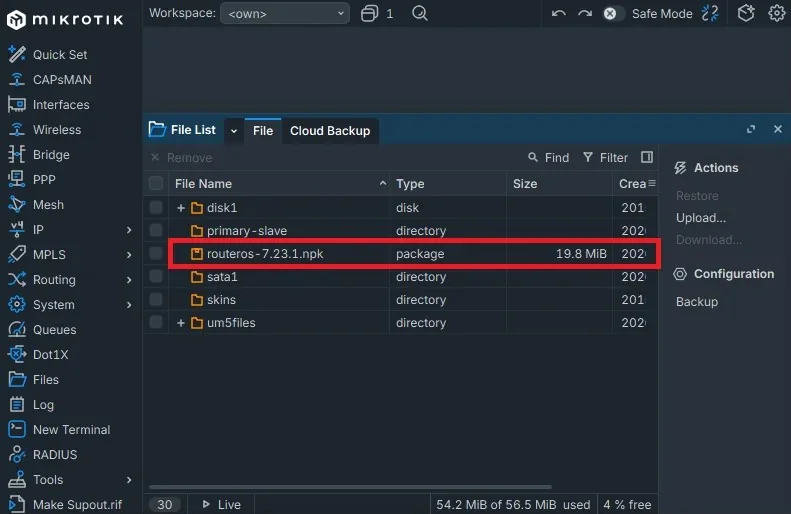Click Make Supout.rif in sidebar
The height and width of the screenshot is (514, 791).
pyautogui.click(x=66, y=504)
